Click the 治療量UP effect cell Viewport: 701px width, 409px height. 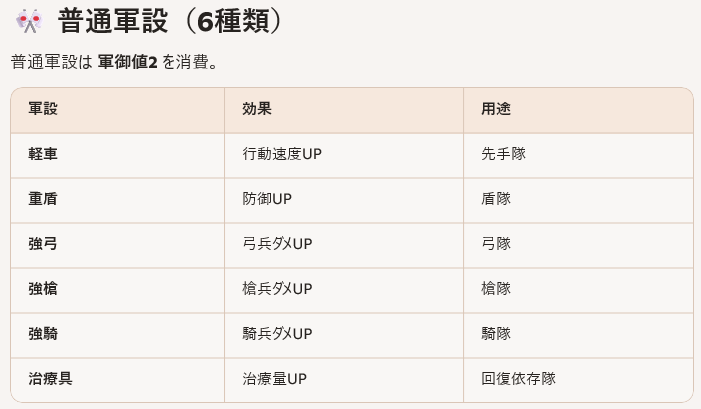pyautogui.click(x=274, y=379)
